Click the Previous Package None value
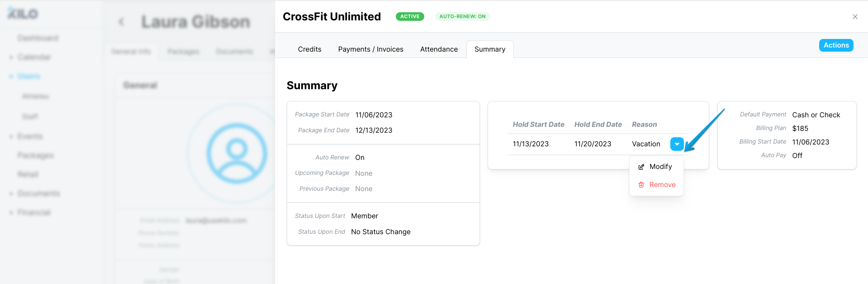This screenshot has width=868, height=284. tap(364, 189)
